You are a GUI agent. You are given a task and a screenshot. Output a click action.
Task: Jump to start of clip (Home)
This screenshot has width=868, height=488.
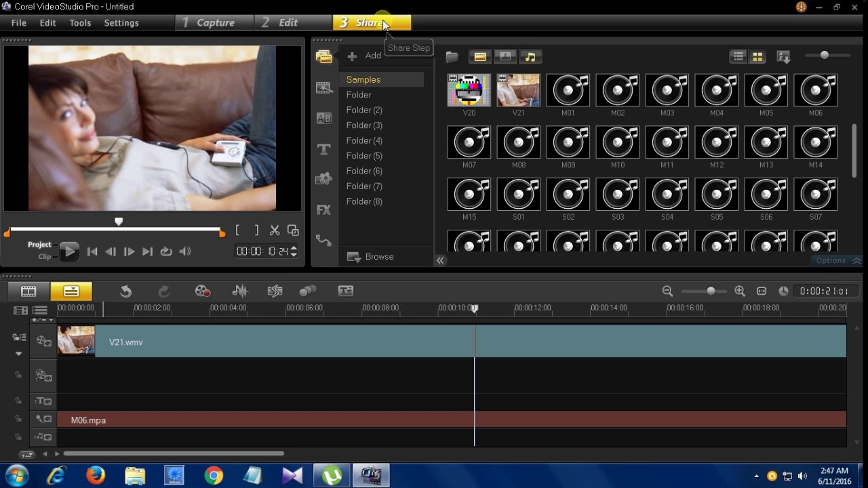(x=92, y=251)
